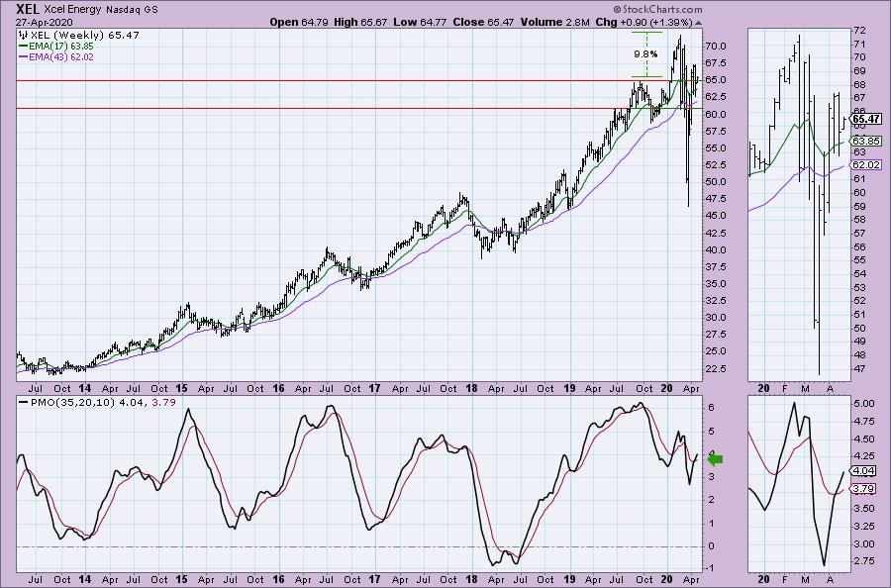Click the XEL ticker symbol in the title
The width and height of the screenshot is (891, 588).
coord(29,9)
